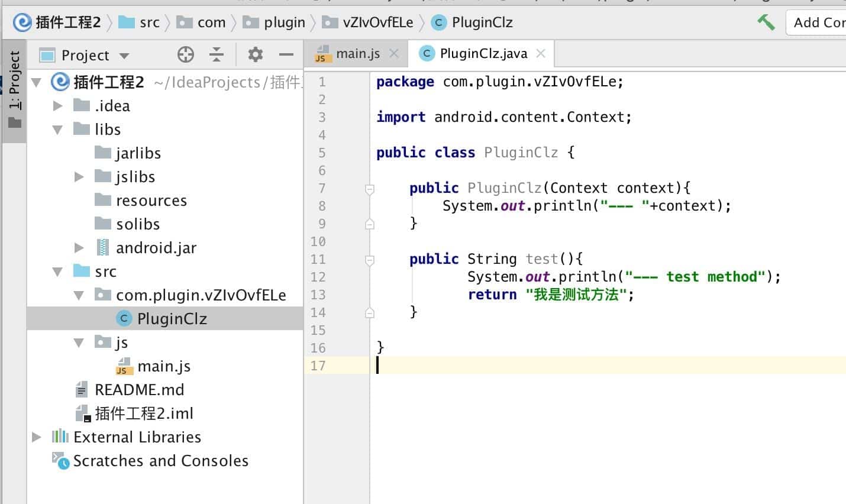The width and height of the screenshot is (846, 504).
Task: Click the PluginClz class icon in tree
Action: [x=124, y=319]
